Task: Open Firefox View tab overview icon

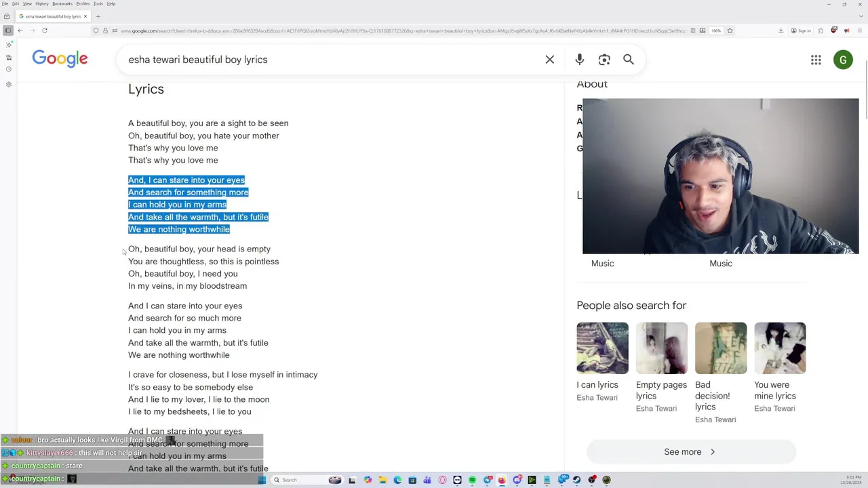Action: click(7, 16)
